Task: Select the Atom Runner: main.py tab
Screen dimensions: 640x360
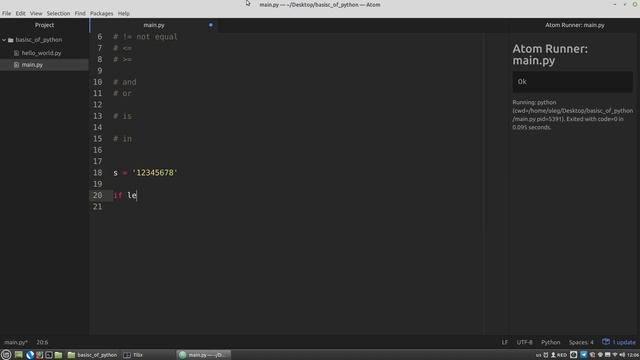Action: click(x=575, y=25)
